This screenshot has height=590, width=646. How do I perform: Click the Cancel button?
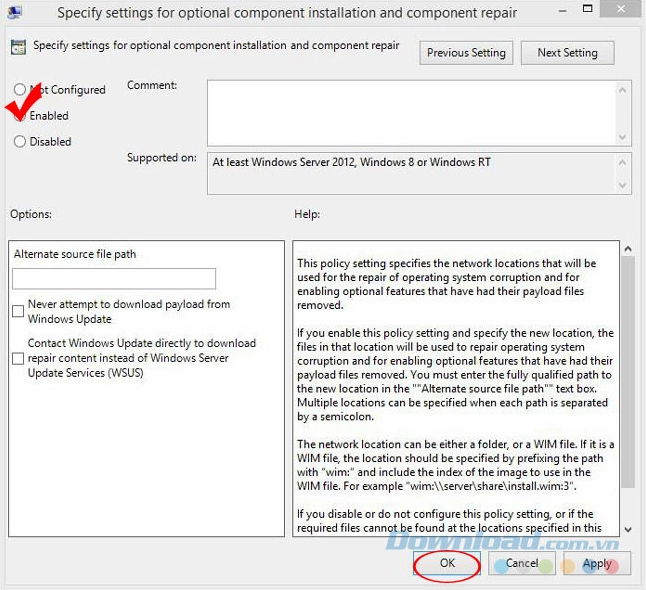[522, 563]
